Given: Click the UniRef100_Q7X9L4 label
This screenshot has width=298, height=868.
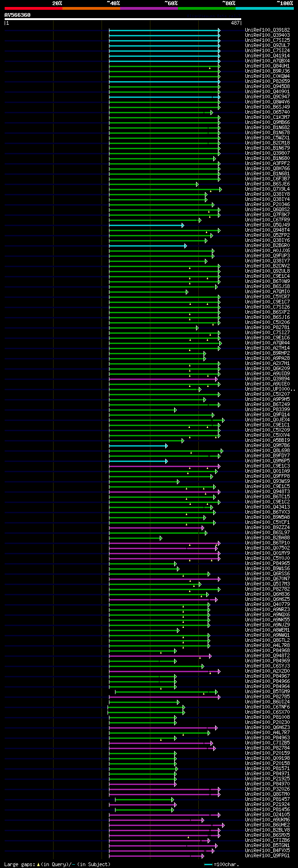Looking at the screenshot, I should (267, 189).
